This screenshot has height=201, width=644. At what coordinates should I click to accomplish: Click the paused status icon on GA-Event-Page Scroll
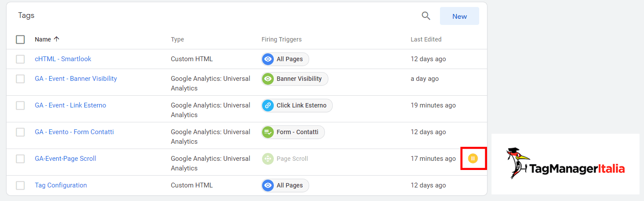(473, 158)
